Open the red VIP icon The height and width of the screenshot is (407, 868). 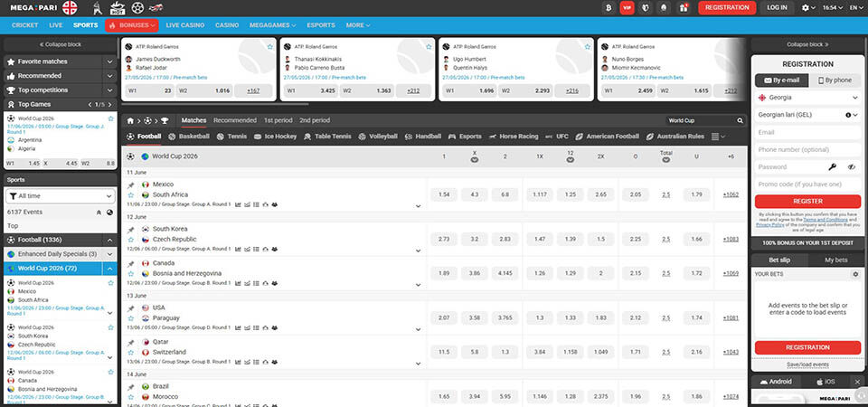(x=627, y=8)
